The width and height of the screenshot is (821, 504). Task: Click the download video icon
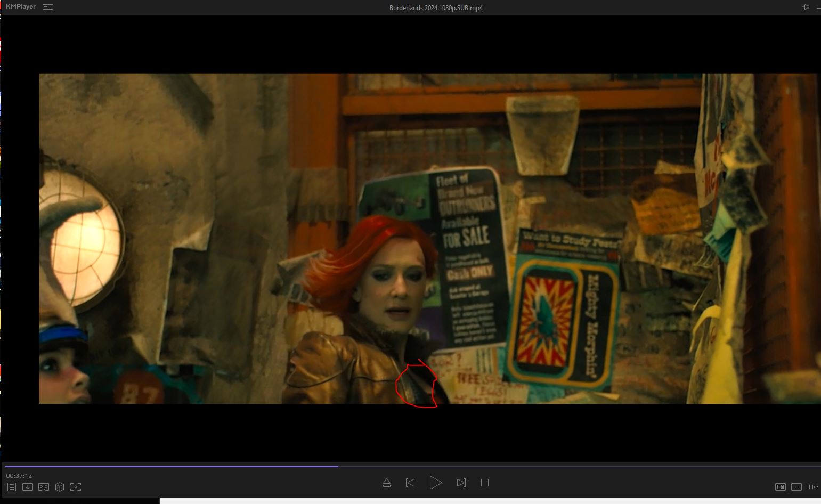[x=28, y=487]
